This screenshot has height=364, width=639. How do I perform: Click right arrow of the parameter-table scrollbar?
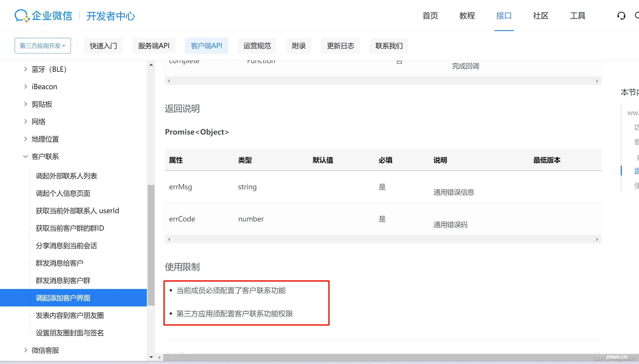pos(597,81)
